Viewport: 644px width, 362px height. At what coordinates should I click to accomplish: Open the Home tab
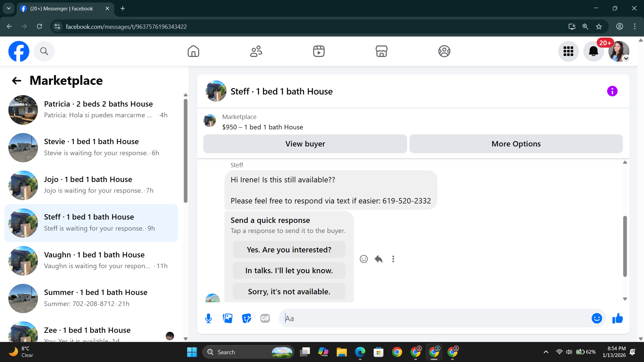pos(193,51)
